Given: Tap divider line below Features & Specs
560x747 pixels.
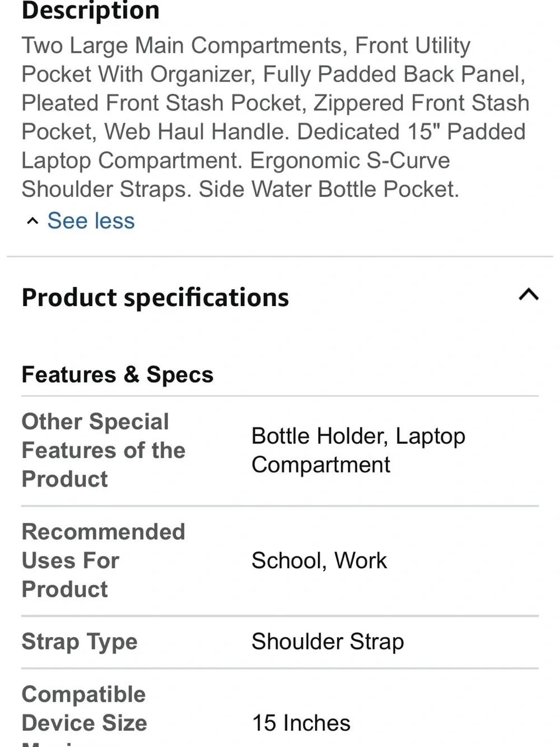Looking at the screenshot, I should coord(280,396).
